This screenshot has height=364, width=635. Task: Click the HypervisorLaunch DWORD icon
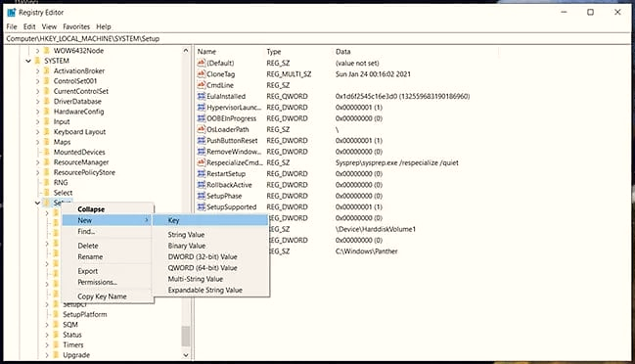point(202,108)
